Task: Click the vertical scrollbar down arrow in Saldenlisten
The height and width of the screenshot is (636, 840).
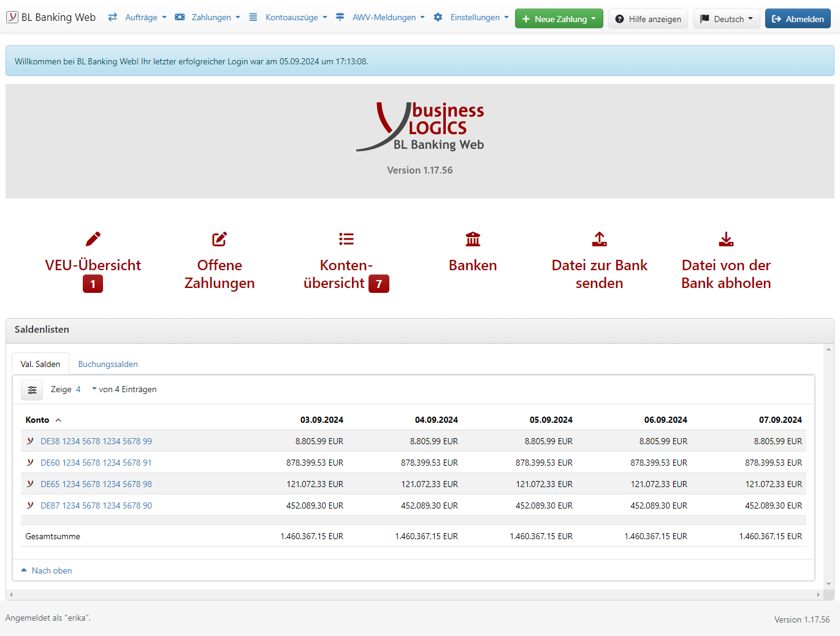Action: coord(828,585)
